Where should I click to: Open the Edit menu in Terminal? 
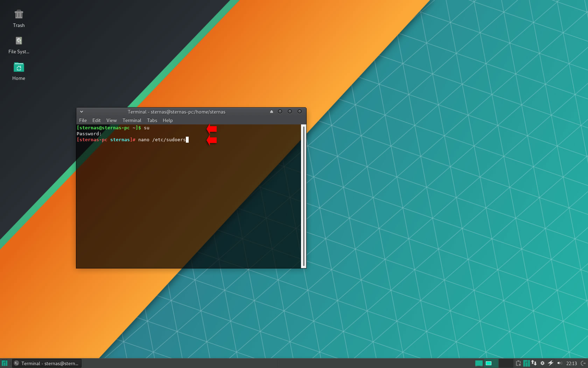pos(96,120)
